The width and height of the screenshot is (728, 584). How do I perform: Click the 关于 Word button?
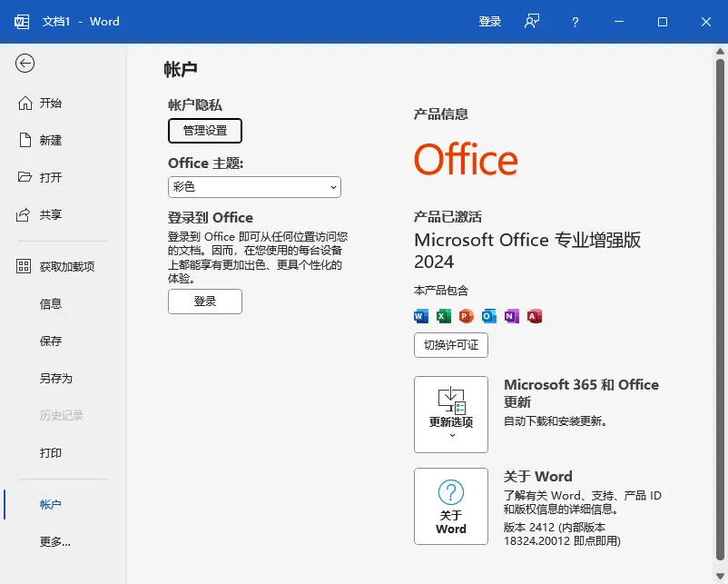(x=451, y=507)
